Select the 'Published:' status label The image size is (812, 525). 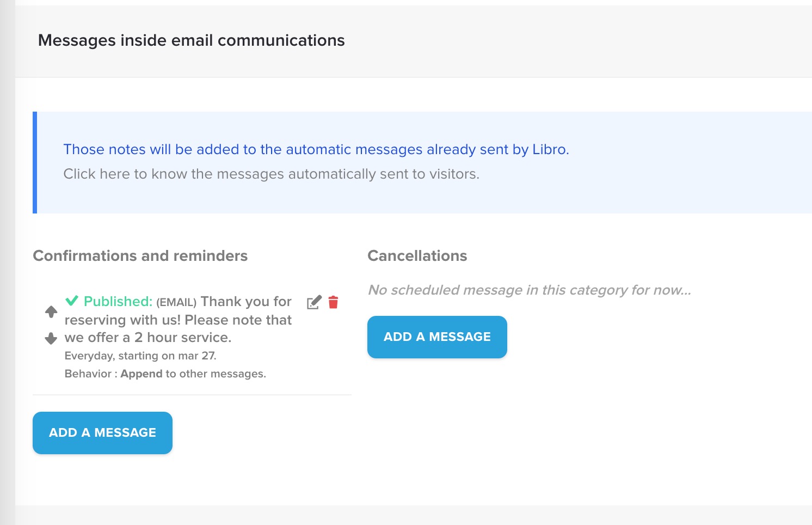click(x=118, y=301)
